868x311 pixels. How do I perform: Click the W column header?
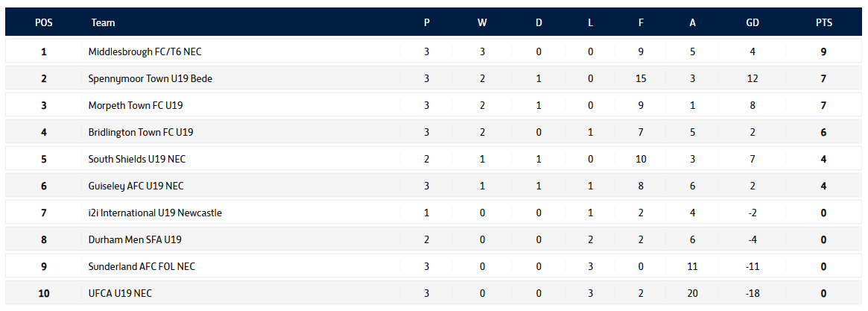coord(482,22)
